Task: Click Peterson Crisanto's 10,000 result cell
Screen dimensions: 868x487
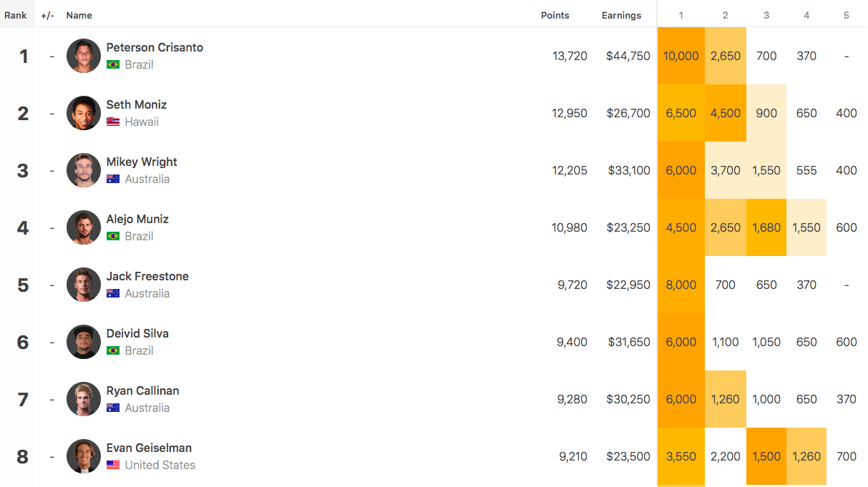Action: click(681, 56)
